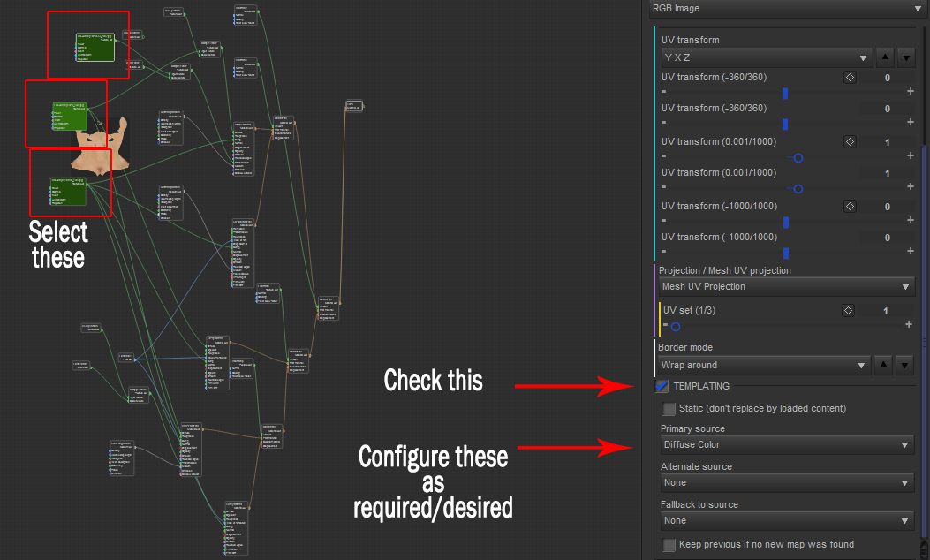The image size is (930, 560).
Task: Click the 'Primary source' label
Action: click(x=692, y=428)
